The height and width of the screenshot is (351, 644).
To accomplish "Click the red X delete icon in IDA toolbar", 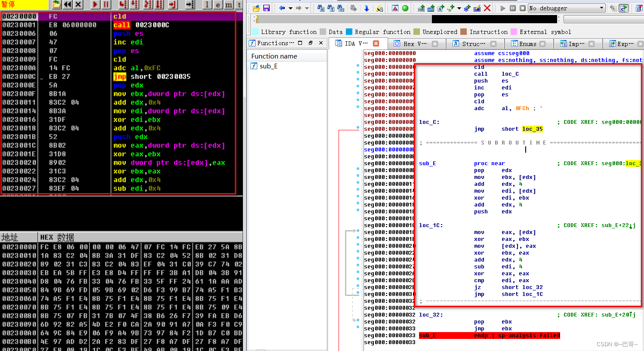I will coord(487,8).
